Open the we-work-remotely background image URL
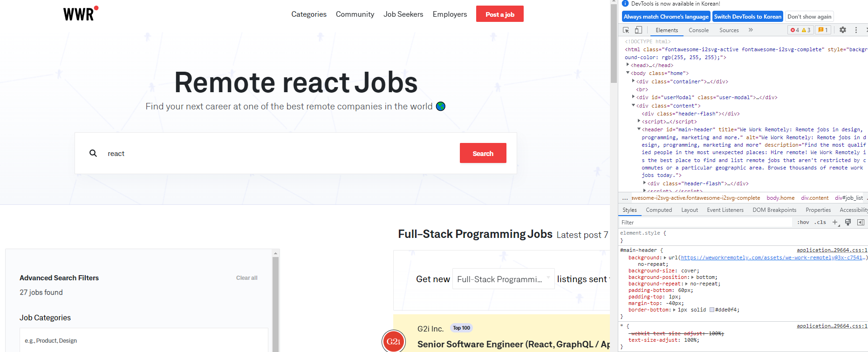 click(x=772, y=257)
